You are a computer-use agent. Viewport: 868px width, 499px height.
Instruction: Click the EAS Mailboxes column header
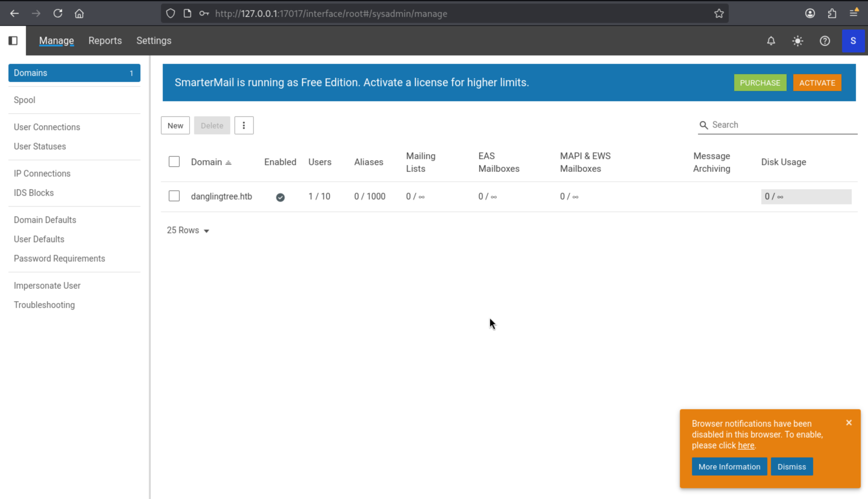[499, 162]
